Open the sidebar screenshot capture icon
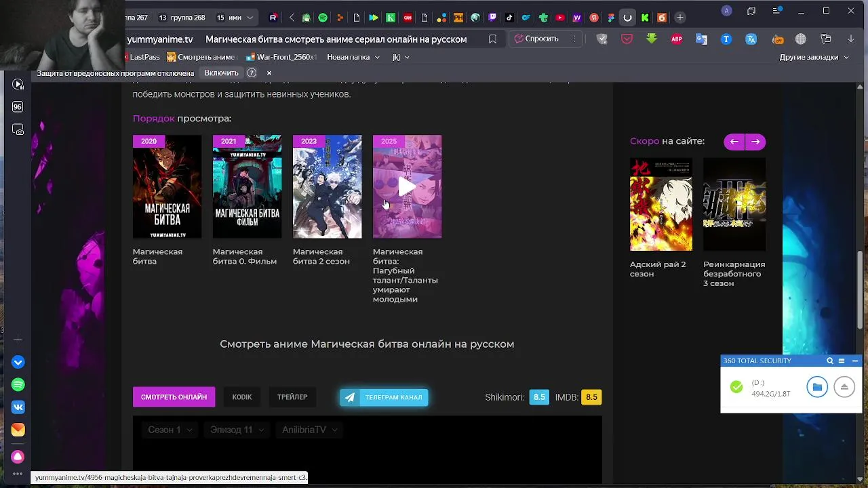 (x=18, y=129)
